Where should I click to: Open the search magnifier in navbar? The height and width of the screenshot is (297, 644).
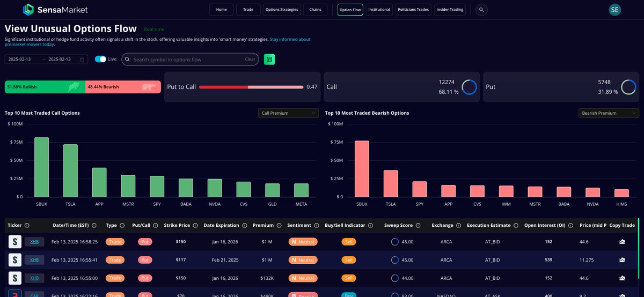tap(481, 10)
